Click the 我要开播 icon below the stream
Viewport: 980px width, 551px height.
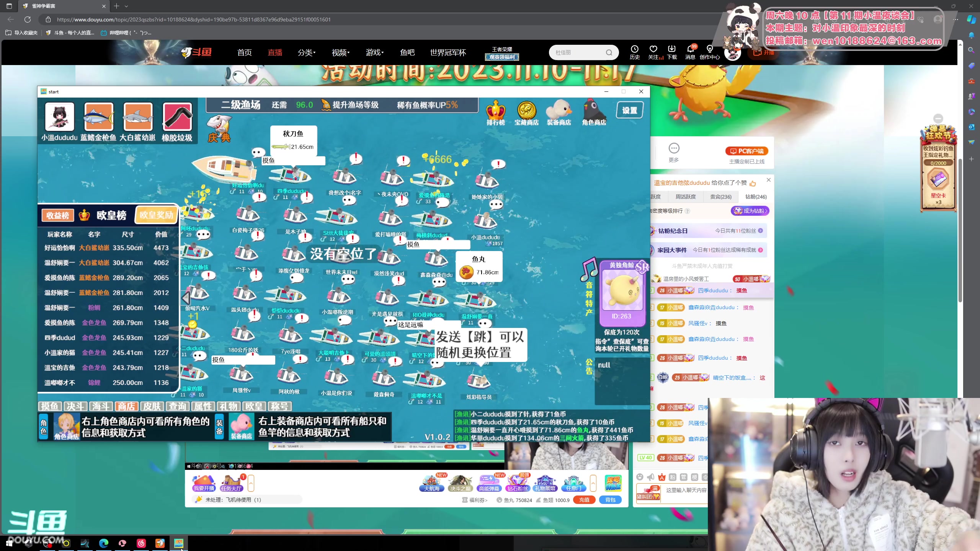pos(204,483)
